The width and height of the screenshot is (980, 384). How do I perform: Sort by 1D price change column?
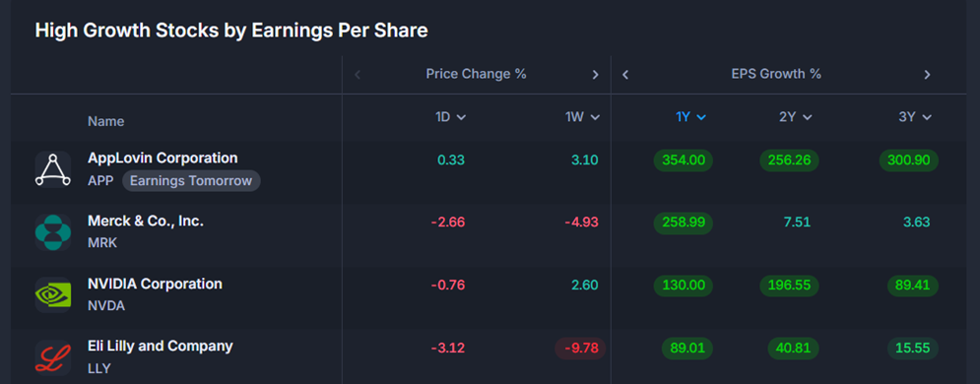451,117
